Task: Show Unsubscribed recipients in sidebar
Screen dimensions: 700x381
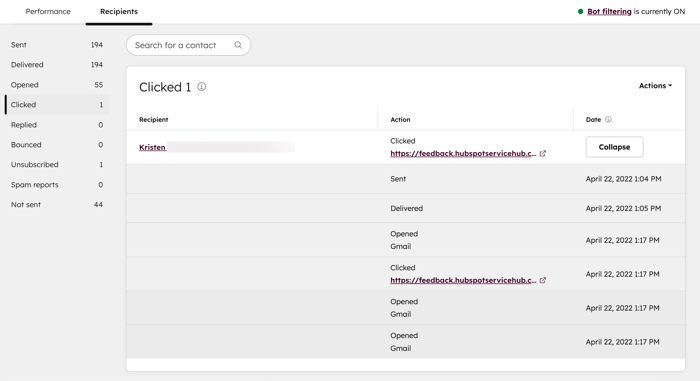Action: 57,164
